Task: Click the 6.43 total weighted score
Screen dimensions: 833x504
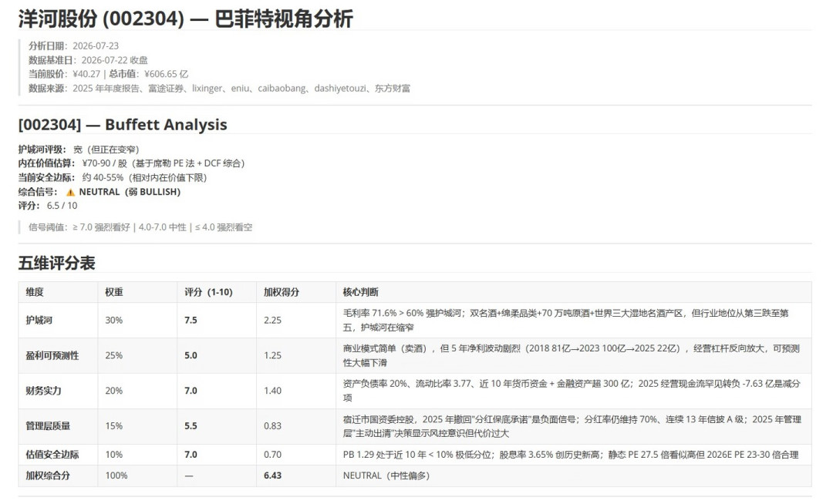Action: tap(272, 476)
